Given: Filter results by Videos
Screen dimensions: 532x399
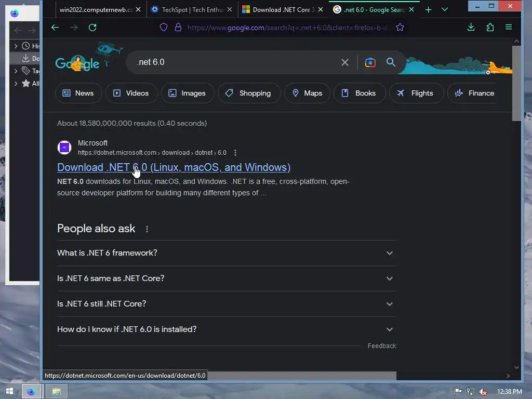Looking at the screenshot, I should [131, 94].
